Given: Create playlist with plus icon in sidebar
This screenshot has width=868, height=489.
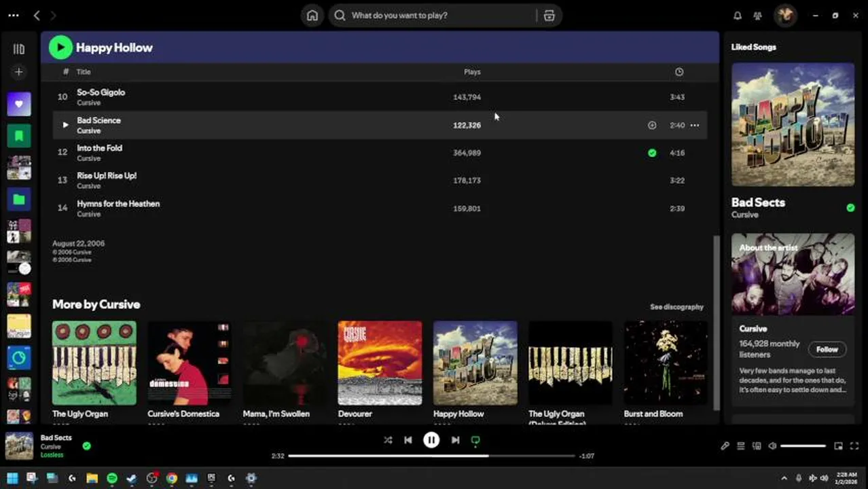Looking at the screenshot, I should [19, 72].
